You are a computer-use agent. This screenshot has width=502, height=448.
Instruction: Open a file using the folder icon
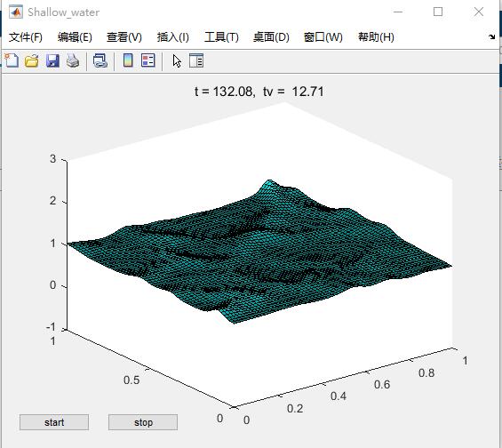pos(32,60)
